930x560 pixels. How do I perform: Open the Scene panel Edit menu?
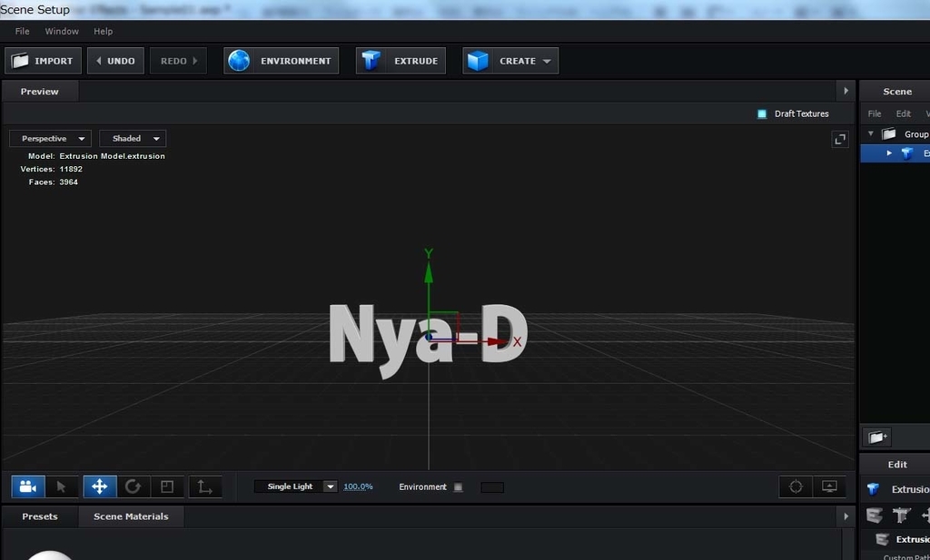tap(904, 113)
